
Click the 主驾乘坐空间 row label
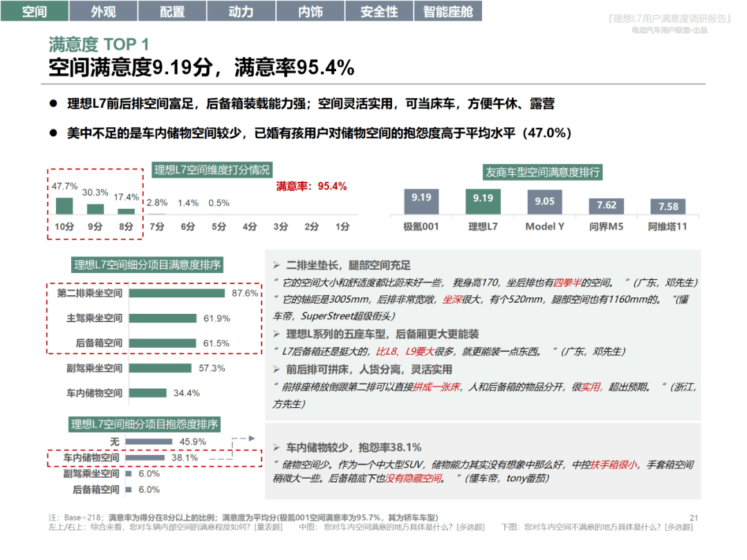coord(94,318)
